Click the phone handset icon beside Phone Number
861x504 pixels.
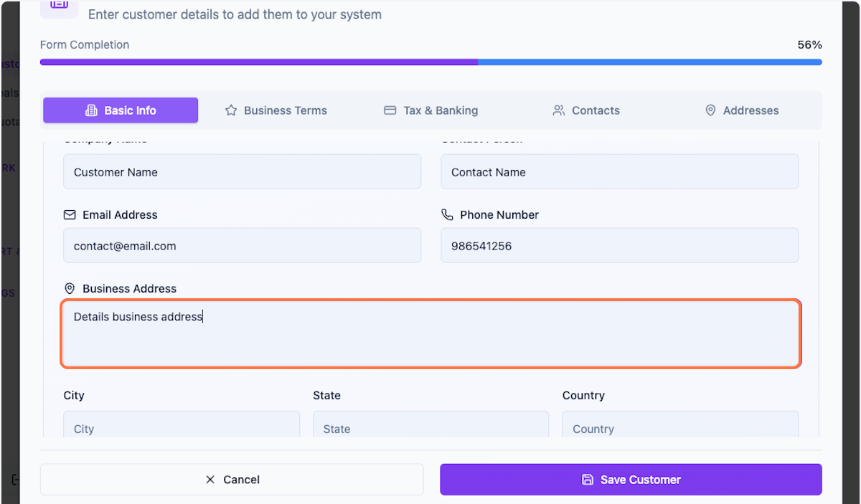pyautogui.click(x=447, y=214)
